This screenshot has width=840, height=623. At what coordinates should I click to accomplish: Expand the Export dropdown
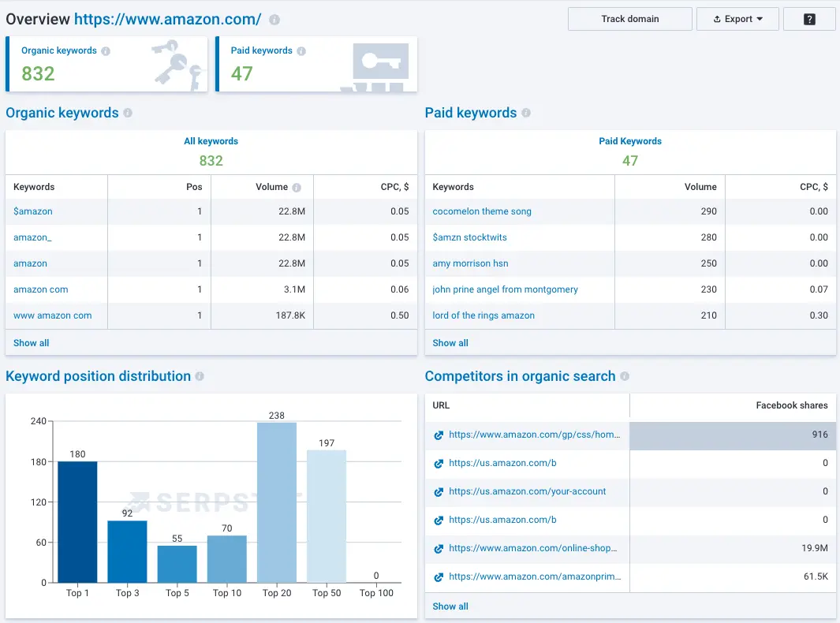click(x=737, y=19)
